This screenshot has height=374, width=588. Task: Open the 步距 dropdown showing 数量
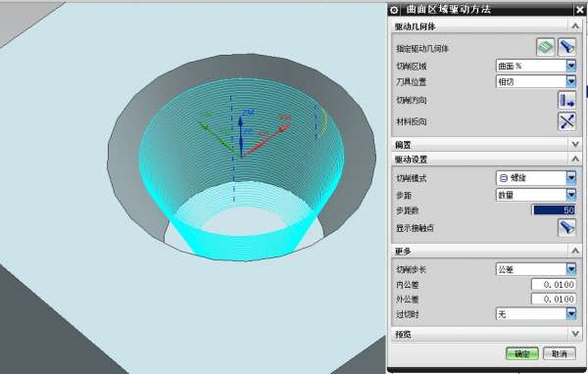tap(536, 195)
